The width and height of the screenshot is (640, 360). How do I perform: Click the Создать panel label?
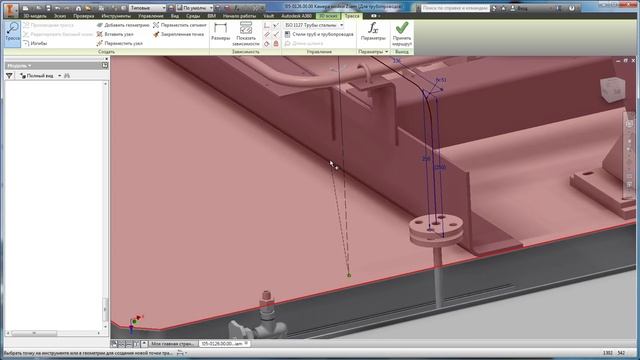click(106, 52)
